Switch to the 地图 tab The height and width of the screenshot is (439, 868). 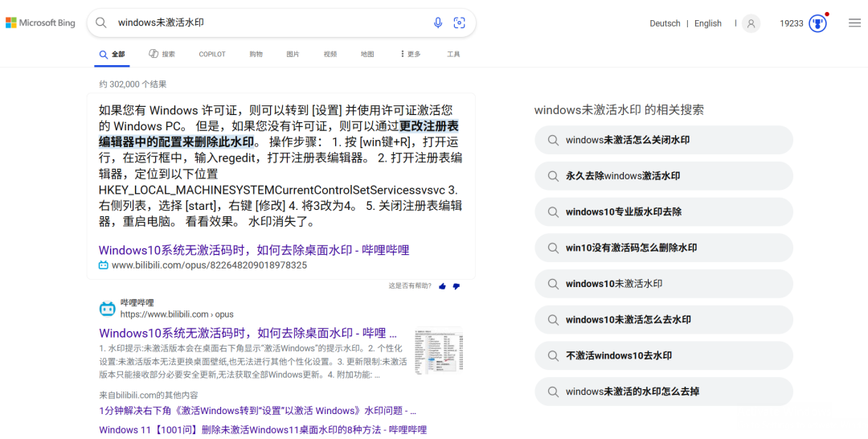[x=367, y=54]
